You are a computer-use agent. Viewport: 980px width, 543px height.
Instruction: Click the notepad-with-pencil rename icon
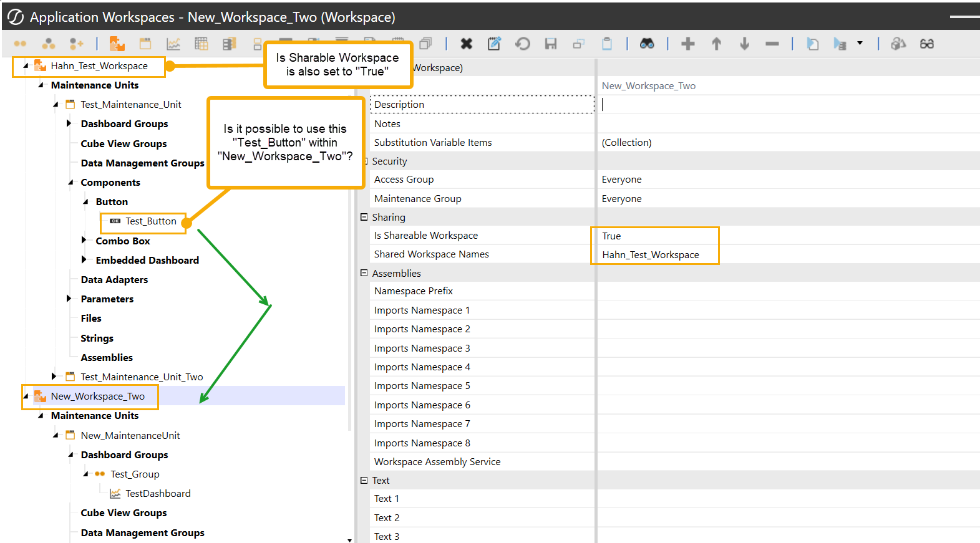pos(494,44)
